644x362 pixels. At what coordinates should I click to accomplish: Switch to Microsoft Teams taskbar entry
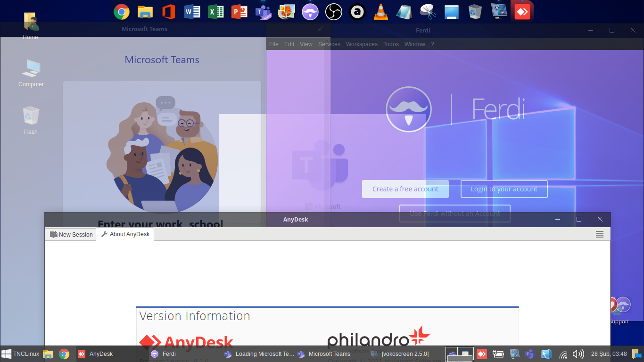click(331, 354)
